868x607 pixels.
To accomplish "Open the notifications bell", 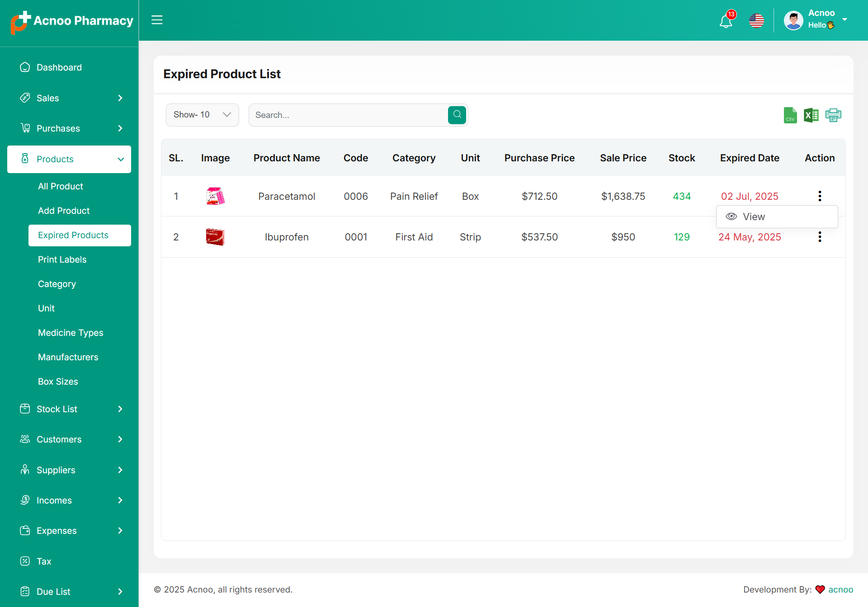I will [x=726, y=21].
